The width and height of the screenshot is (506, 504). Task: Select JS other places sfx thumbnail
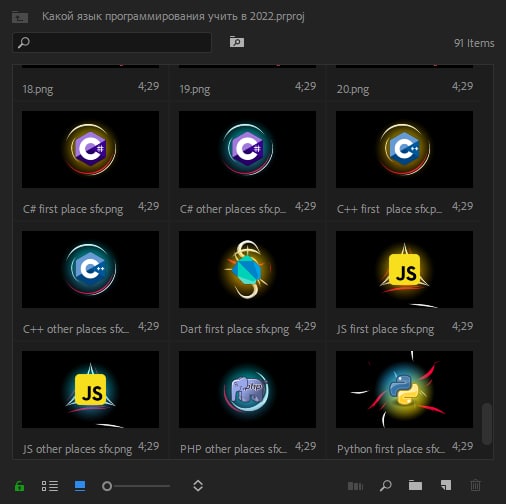[x=90, y=389]
